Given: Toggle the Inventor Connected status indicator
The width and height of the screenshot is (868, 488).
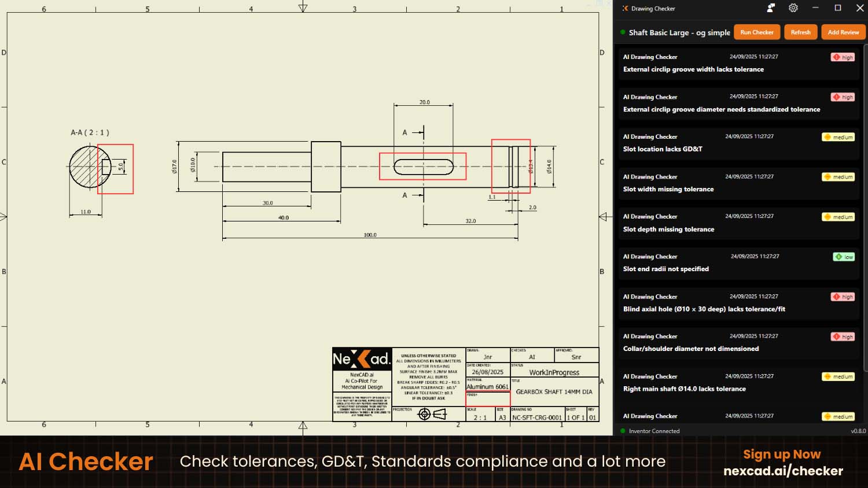Looking at the screenshot, I should 622,431.
